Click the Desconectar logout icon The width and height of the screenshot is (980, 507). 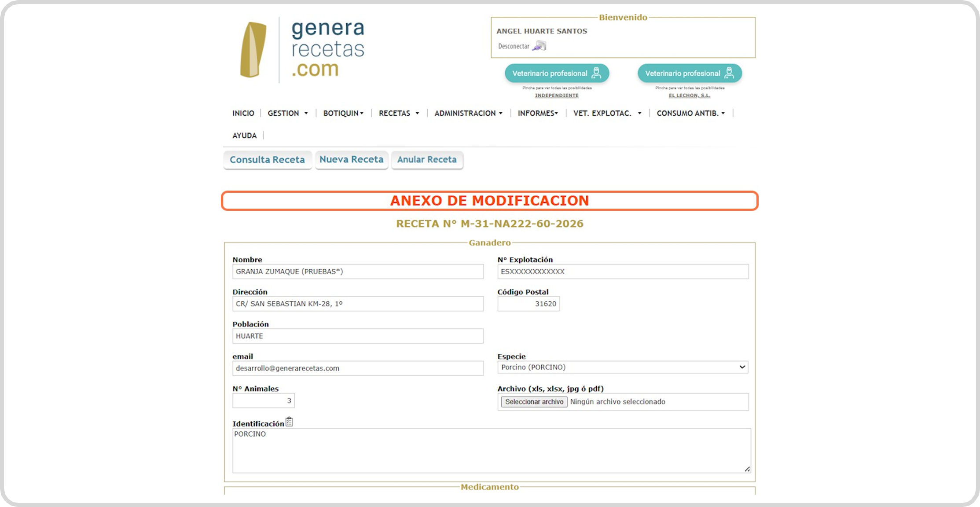coord(539,46)
